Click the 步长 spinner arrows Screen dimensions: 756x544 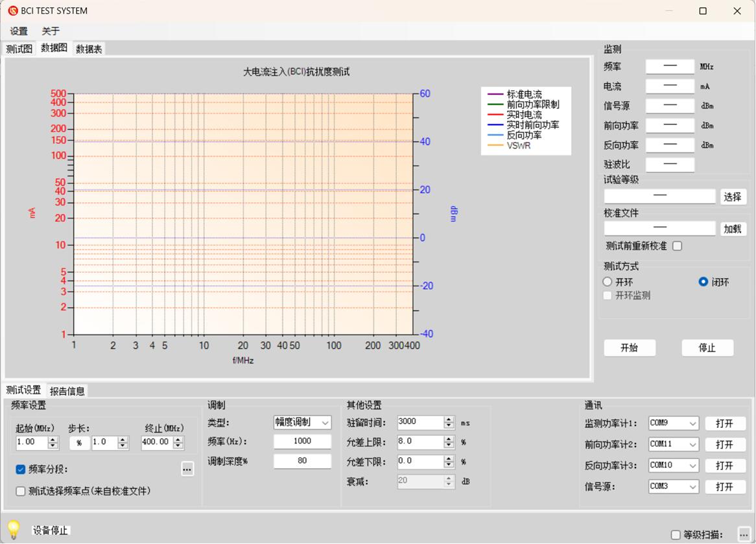pyautogui.click(x=123, y=442)
